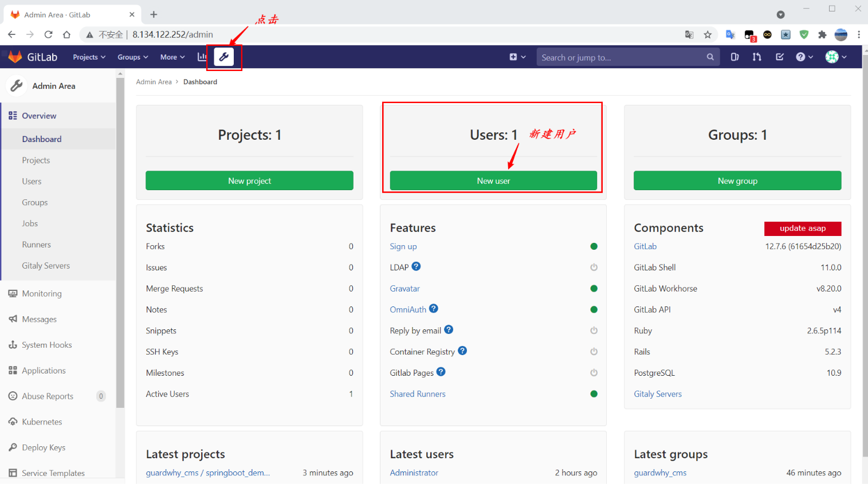Open Chrome three-dot menu

858,34
